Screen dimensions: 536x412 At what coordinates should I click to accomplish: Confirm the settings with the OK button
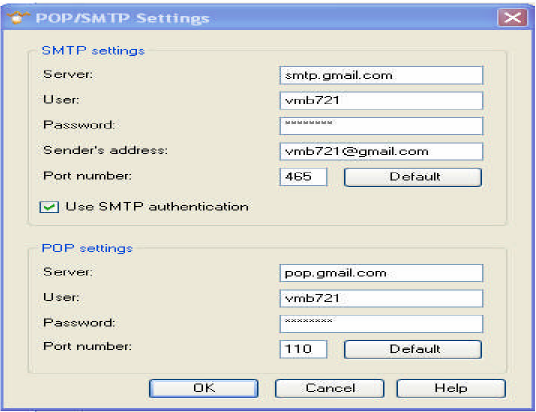[x=204, y=388]
